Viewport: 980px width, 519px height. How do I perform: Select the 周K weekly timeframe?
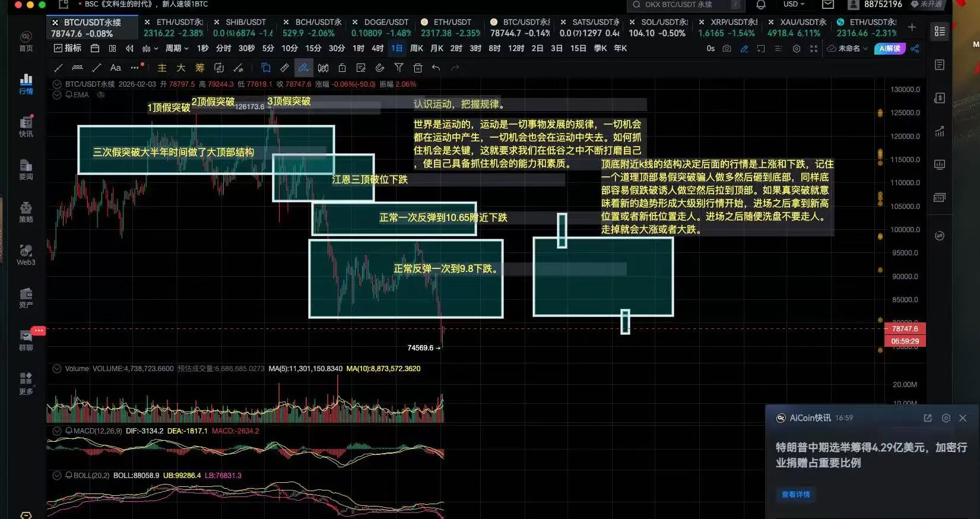pos(417,49)
